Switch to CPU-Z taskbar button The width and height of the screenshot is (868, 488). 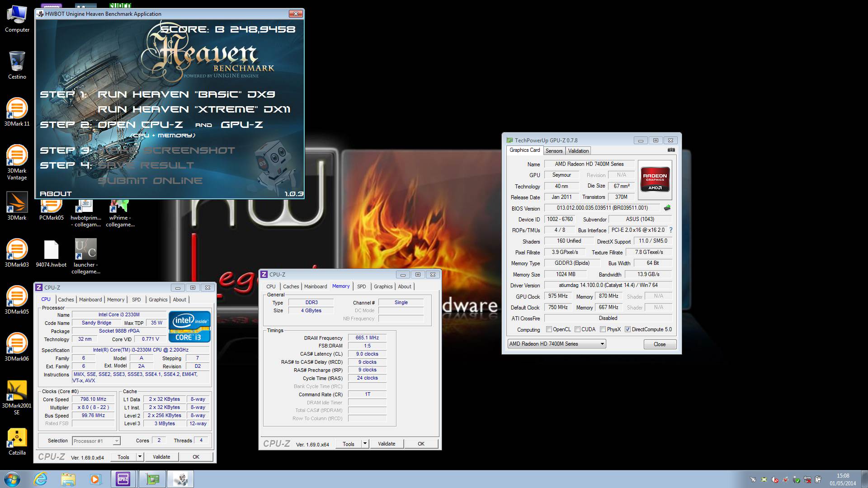coord(123,479)
